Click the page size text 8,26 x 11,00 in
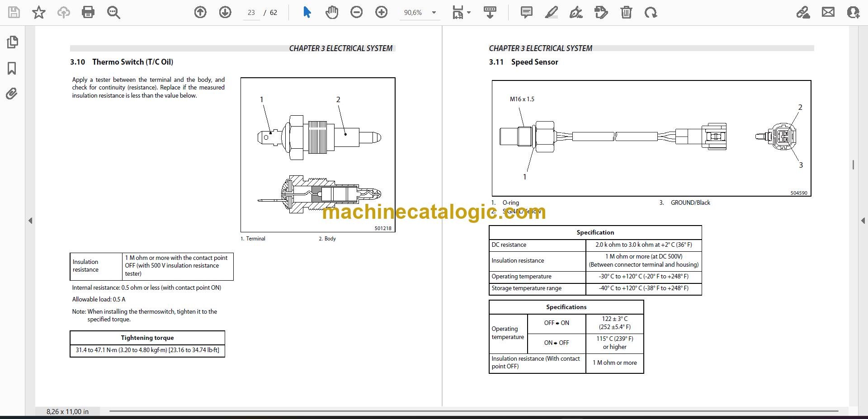 click(x=67, y=411)
